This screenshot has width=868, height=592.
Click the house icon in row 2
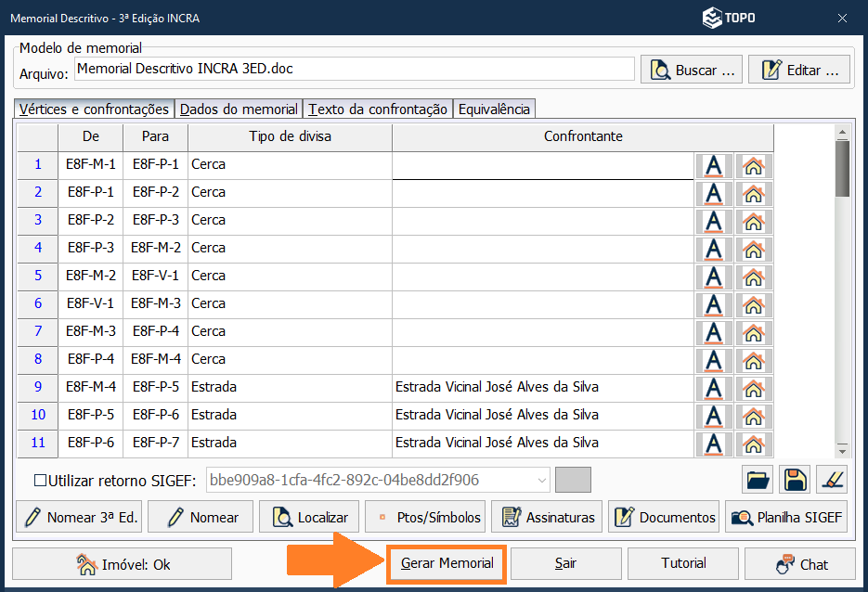pyautogui.click(x=754, y=194)
